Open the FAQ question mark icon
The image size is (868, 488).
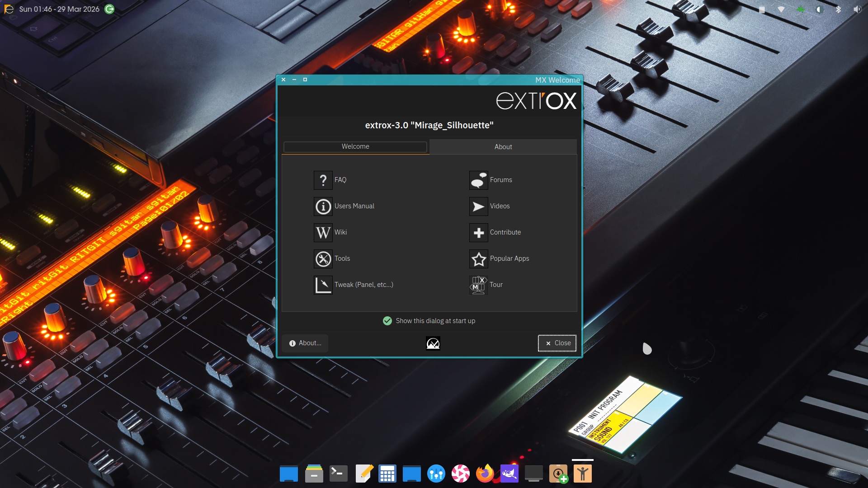click(323, 180)
